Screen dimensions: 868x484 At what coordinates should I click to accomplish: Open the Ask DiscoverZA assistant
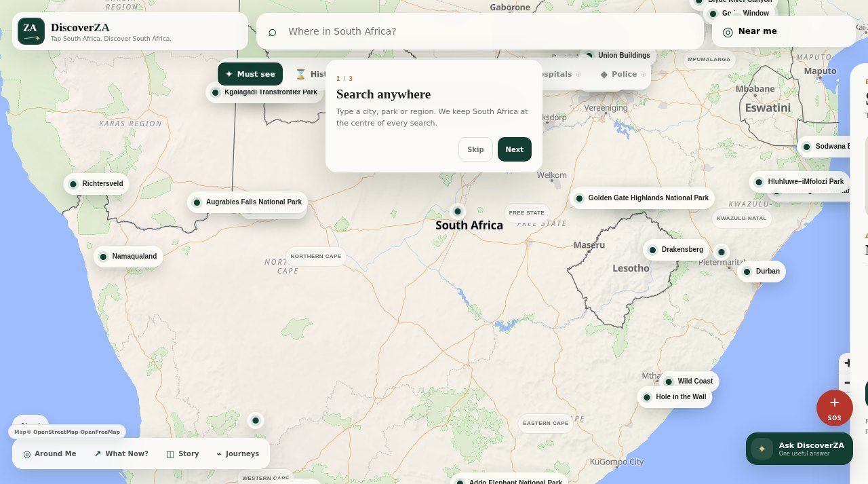tap(800, 449)
